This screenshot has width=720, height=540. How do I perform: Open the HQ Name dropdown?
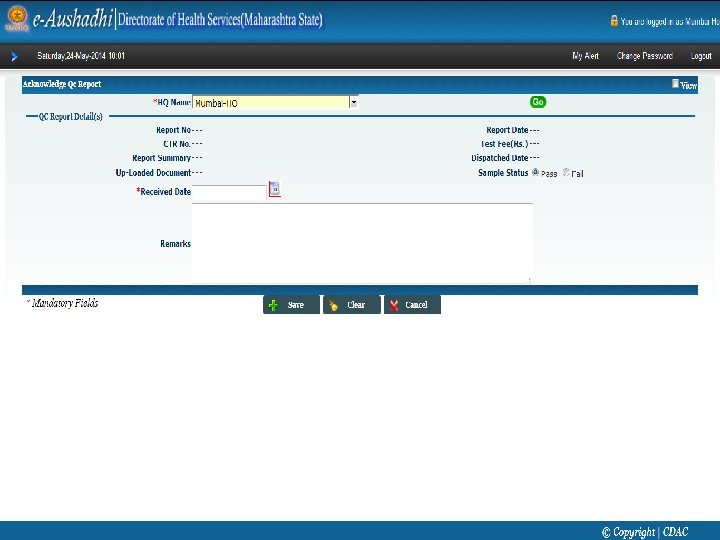(x=275, y=102)
